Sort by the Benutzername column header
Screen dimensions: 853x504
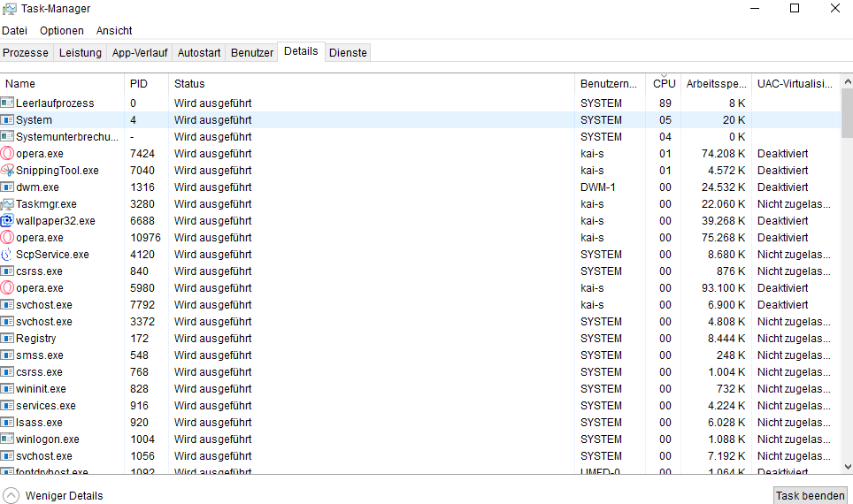click(610, 84)
